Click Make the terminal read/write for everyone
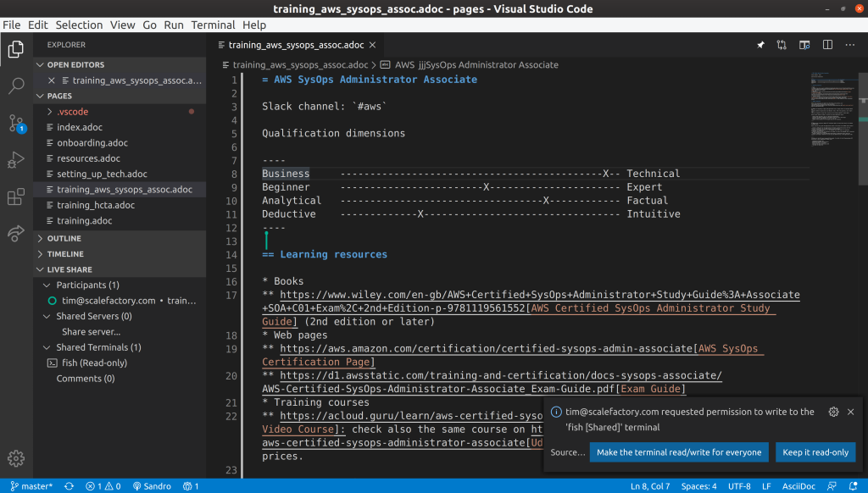This screenshot has height=493, width=868. [679, 452]
